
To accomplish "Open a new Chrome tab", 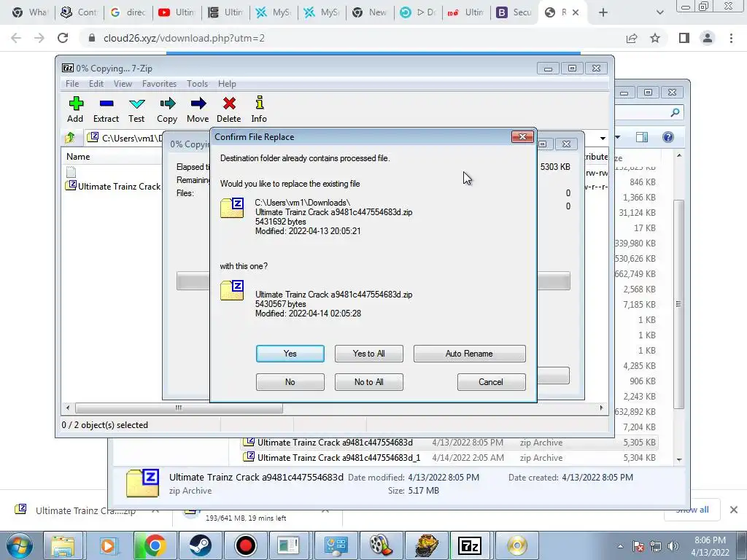I will 603,13.
